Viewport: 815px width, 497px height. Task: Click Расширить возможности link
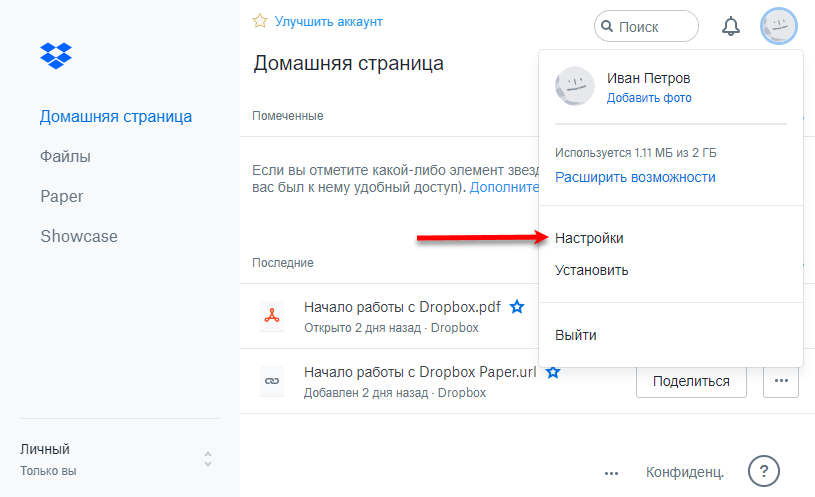tap(635, 177)
